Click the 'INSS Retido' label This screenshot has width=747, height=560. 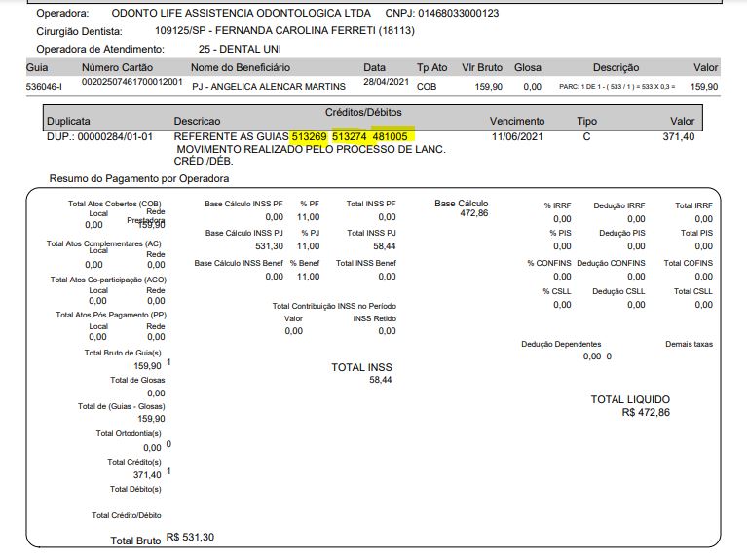[x=374, y=318]
